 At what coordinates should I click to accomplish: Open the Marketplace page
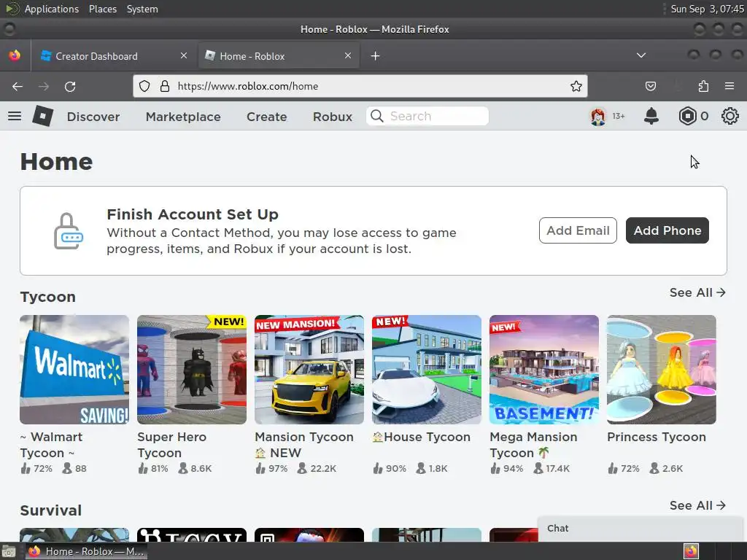pos(183,117)
